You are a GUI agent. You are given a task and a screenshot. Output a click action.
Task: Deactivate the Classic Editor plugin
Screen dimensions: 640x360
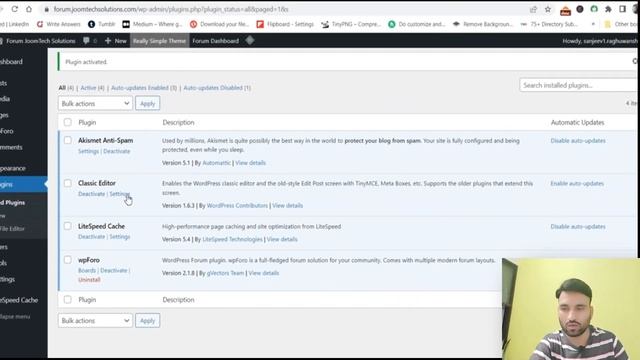point(92,194)
